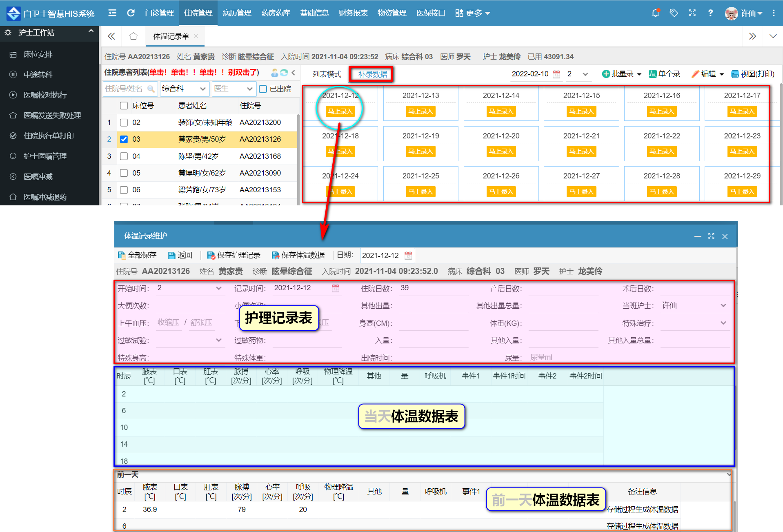Click 返回 return button
The width and height of the screenshot is (783, 532).
point(180,255)
